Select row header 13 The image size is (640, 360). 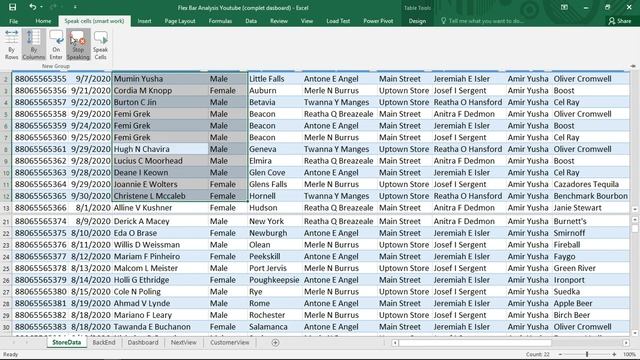6,208
